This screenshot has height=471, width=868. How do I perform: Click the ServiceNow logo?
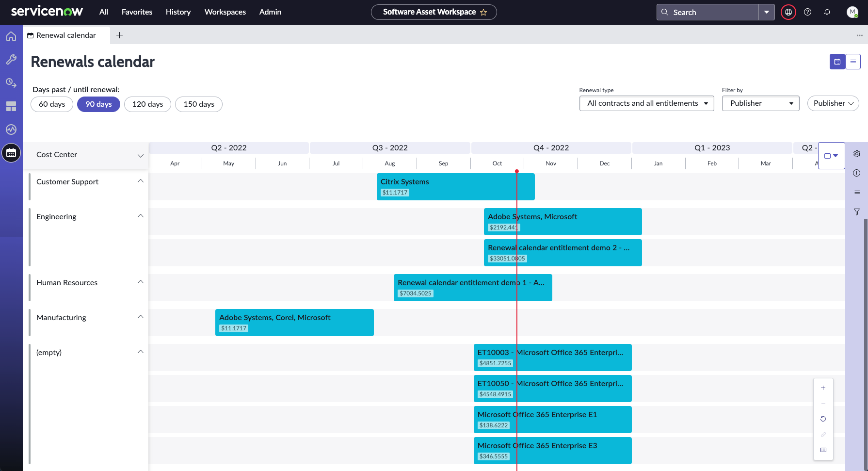(47, 12)
